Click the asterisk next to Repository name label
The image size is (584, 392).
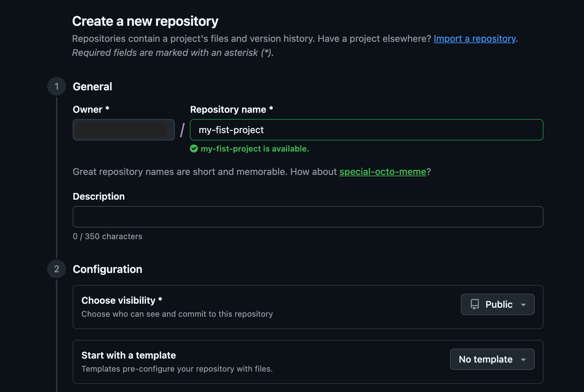pos(271,109)
